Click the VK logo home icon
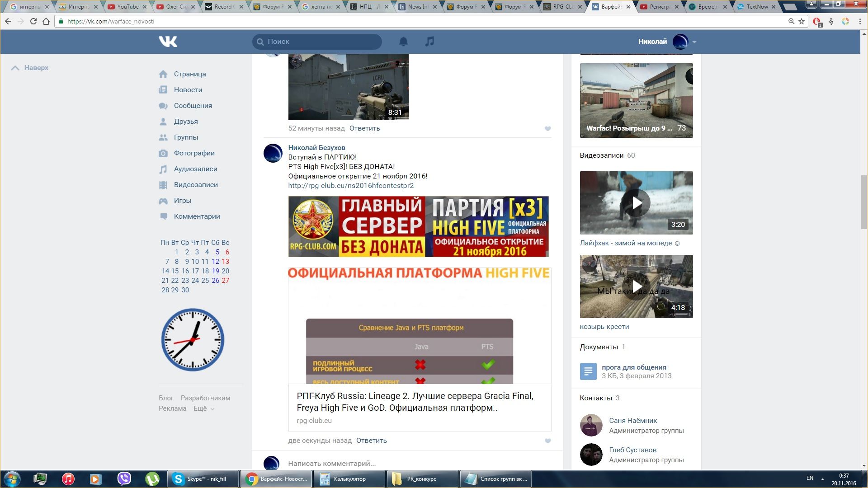The image size is (868, 488). (x=168, y=42)
